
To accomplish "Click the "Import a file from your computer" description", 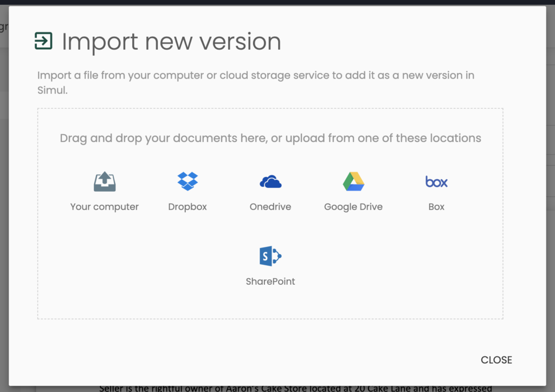I will point(256,83).
